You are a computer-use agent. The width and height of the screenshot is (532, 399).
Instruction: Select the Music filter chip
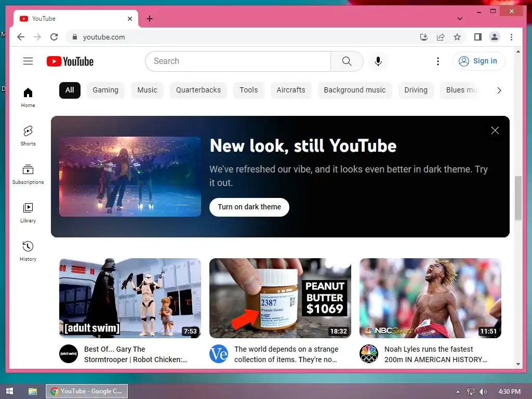147,90
